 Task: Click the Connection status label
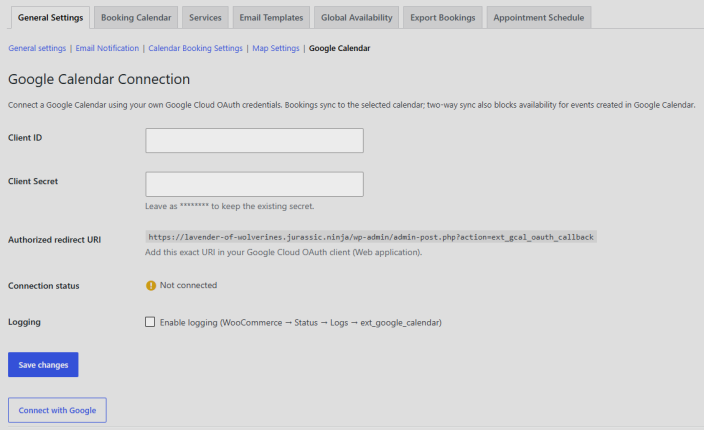44,285
